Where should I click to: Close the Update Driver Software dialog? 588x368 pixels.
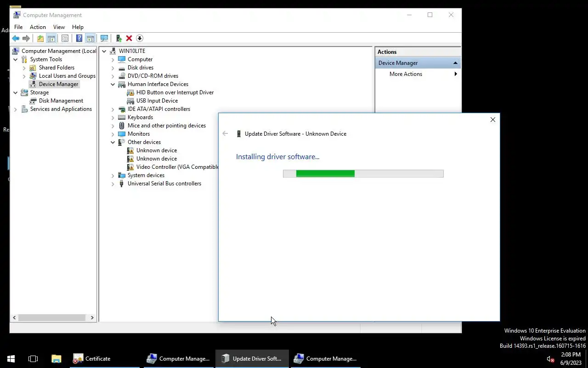492,120
